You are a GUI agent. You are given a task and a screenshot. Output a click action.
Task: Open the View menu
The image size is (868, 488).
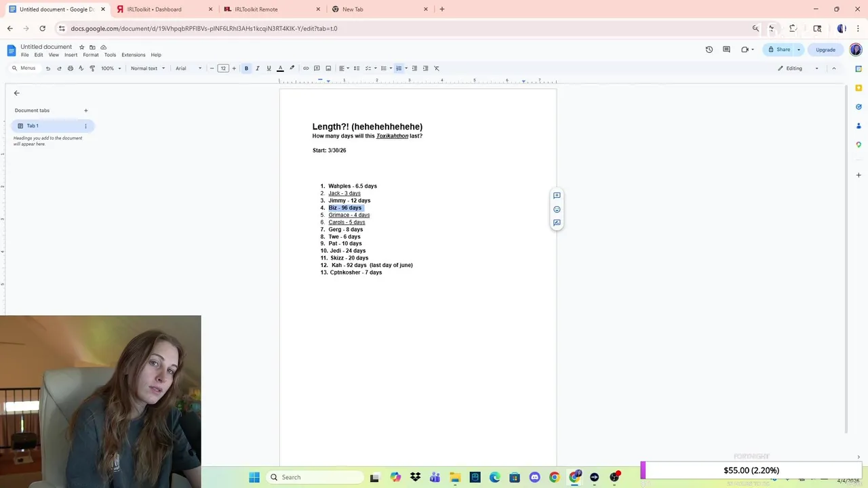(54, 55)
